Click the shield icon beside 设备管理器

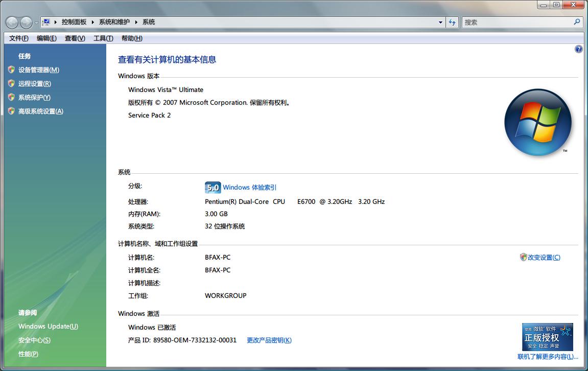pos(11,69)
